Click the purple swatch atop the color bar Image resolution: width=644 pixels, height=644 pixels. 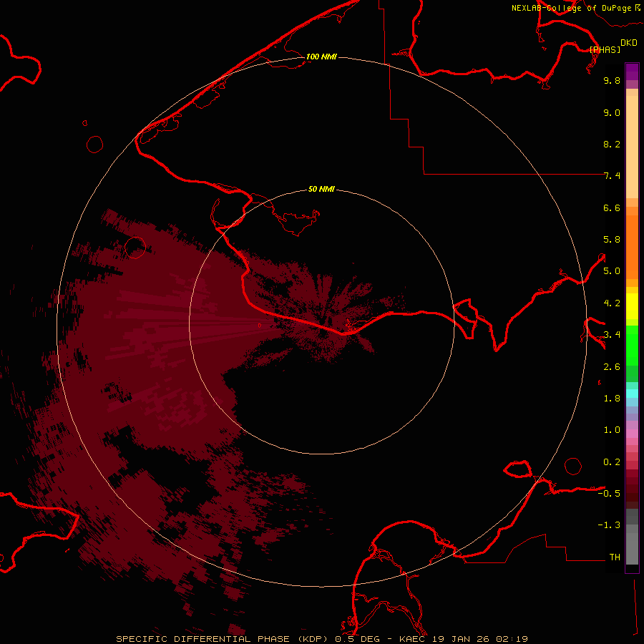tap(632, 72)
